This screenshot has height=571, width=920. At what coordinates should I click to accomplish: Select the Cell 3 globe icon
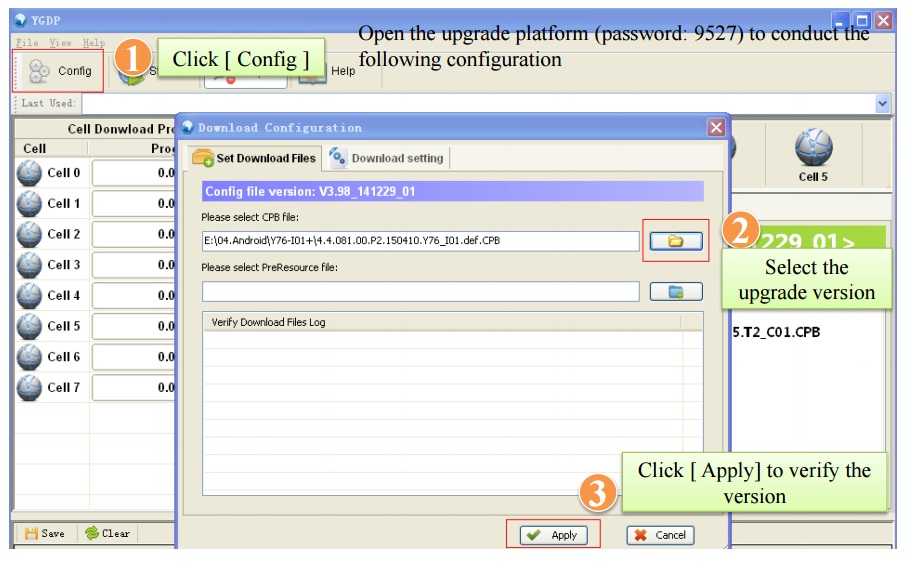click(30, 265)
